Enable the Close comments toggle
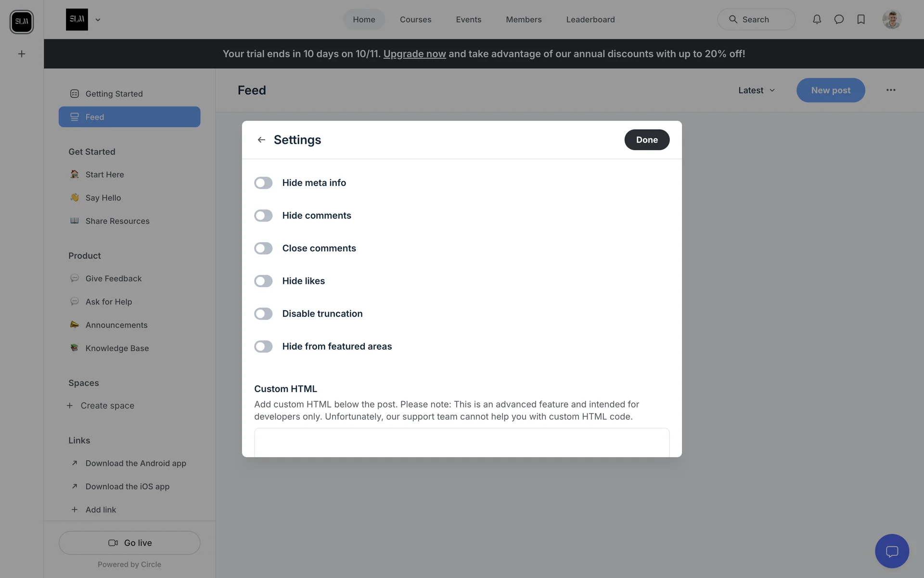924x578 pixels. tap(263, 249)
